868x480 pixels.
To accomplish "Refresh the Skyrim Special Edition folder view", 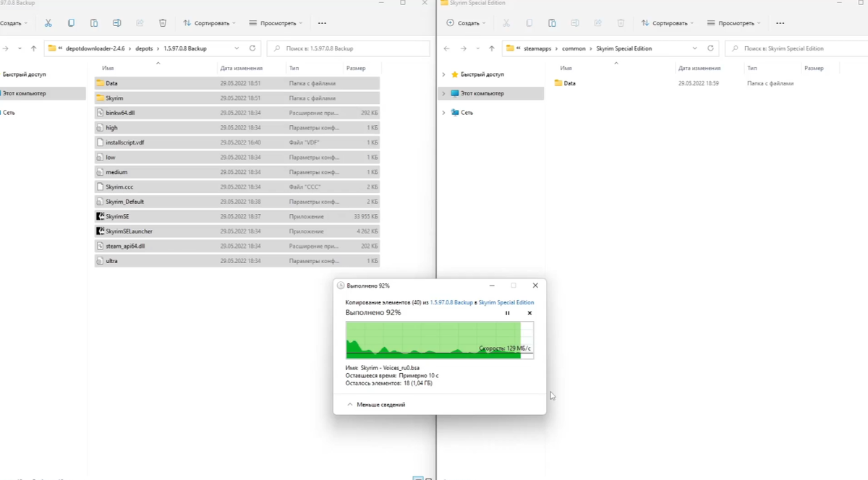I will pyautogui.click(x=711, y=48).
